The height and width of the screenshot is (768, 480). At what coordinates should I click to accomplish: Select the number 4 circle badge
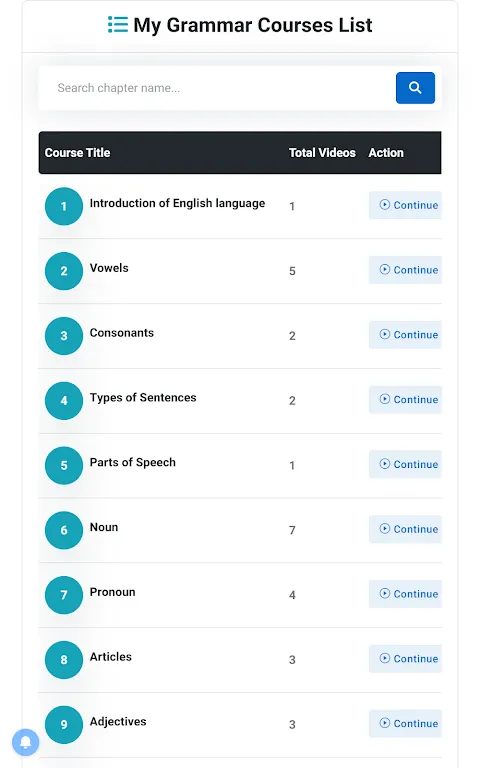pyautogui.click(x=64, y=401)
